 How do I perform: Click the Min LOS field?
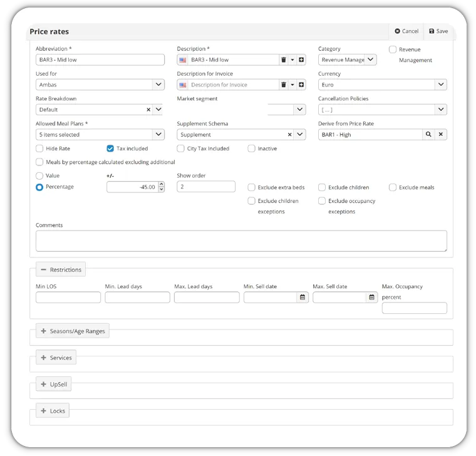click(x=68, y=298)
